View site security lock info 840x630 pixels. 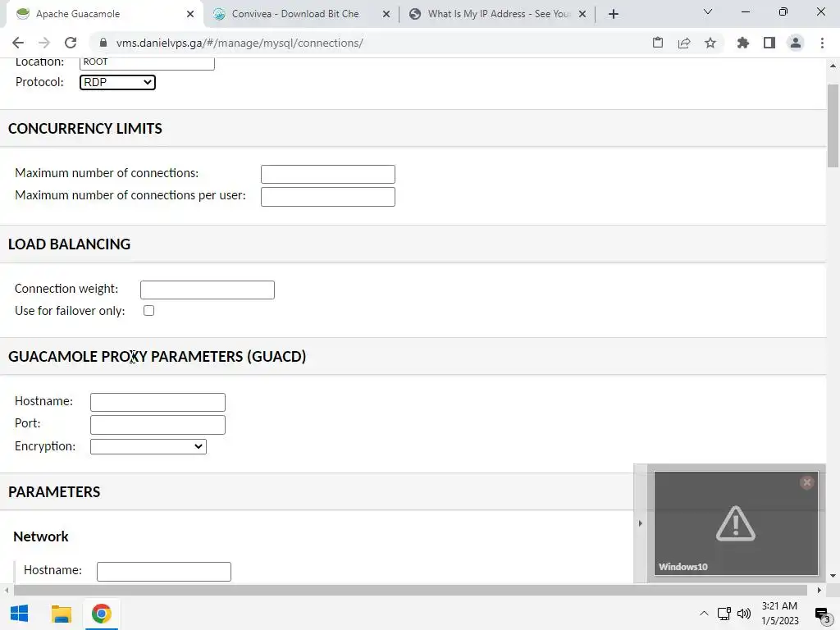click(103, 43)
